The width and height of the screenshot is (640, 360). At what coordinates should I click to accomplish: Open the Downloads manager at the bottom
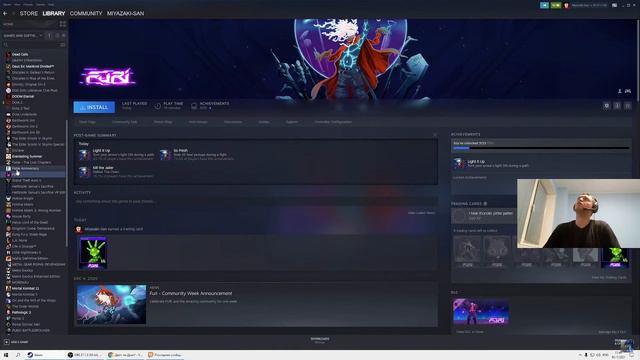point(320,340)
